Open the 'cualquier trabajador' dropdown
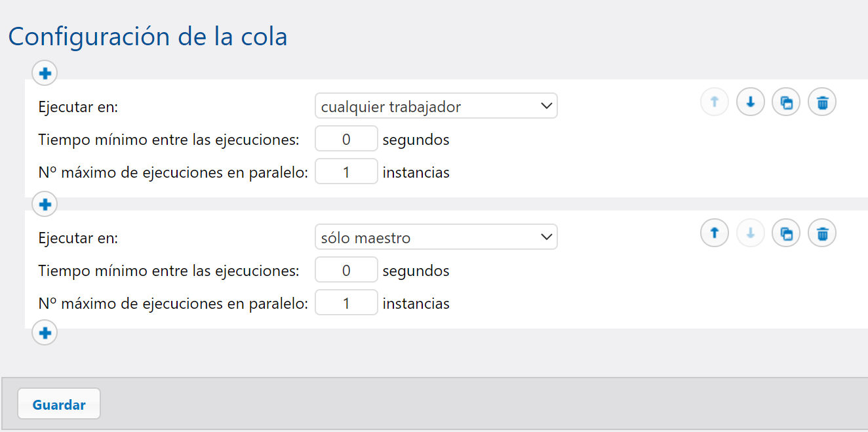This screenshot has width=868, height=432. 436,106
